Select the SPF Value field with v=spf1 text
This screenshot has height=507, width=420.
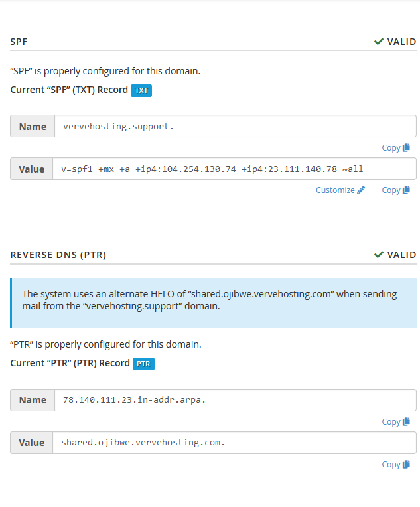point(234,169)
